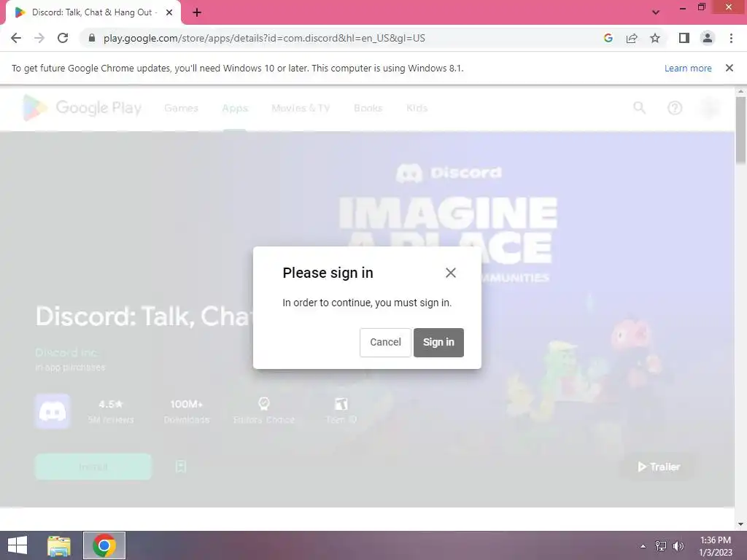747x560 pixels.
Task: Click the Discord Inc. developer link
Action: [66, 352]
